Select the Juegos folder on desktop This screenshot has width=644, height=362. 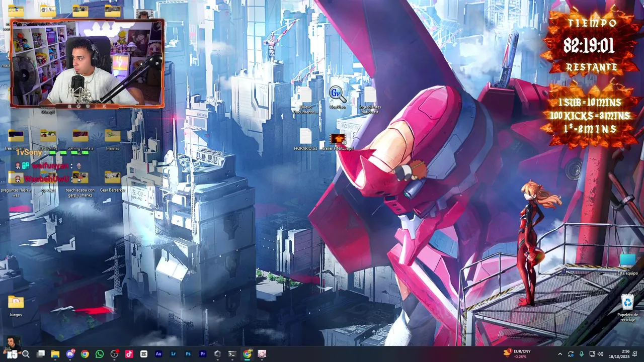pos(16,306)
